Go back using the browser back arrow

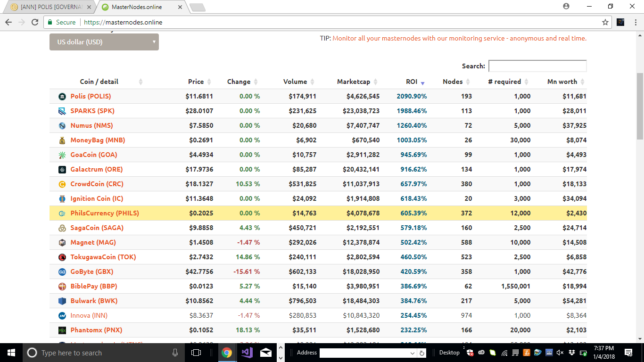point(8,22)
